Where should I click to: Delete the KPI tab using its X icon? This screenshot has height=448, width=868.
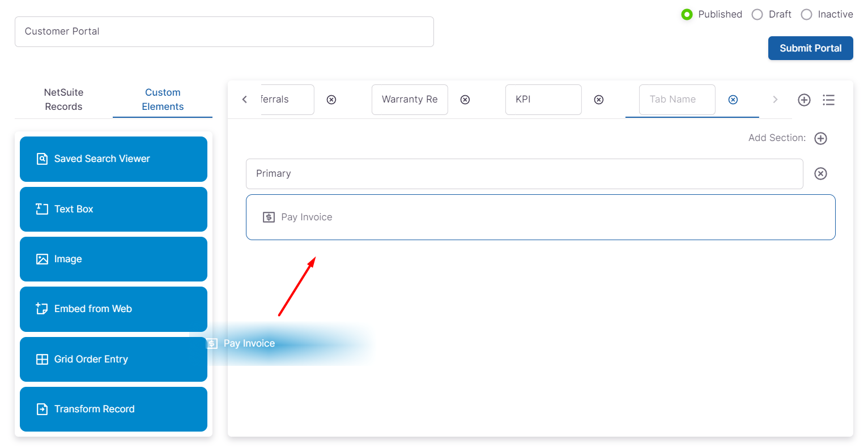598,100
